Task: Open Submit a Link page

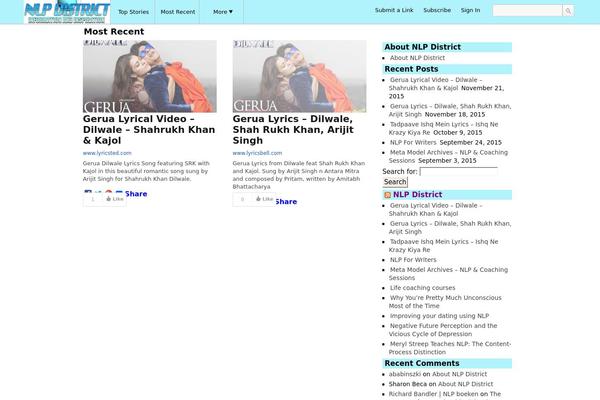Action: tap(394, 10)
